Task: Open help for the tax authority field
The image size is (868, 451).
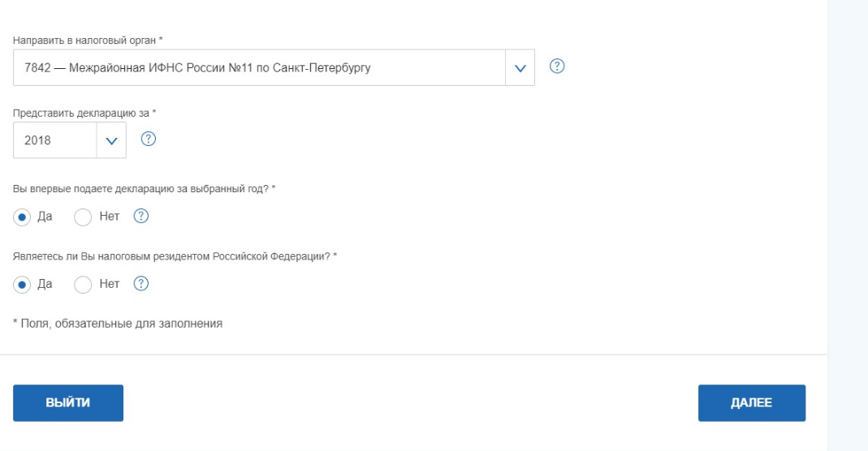Action: pos(557,67)
